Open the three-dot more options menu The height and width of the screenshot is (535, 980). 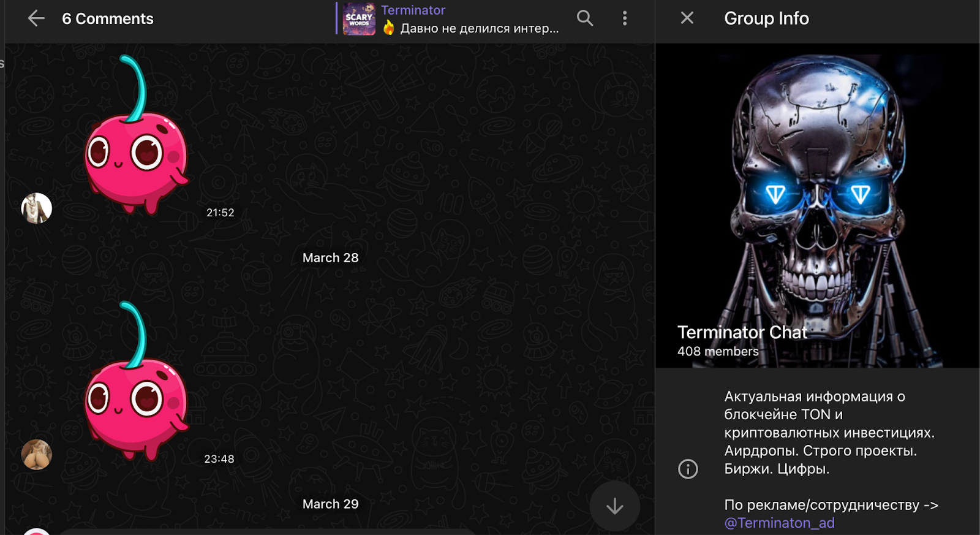[x=625, y=18]
